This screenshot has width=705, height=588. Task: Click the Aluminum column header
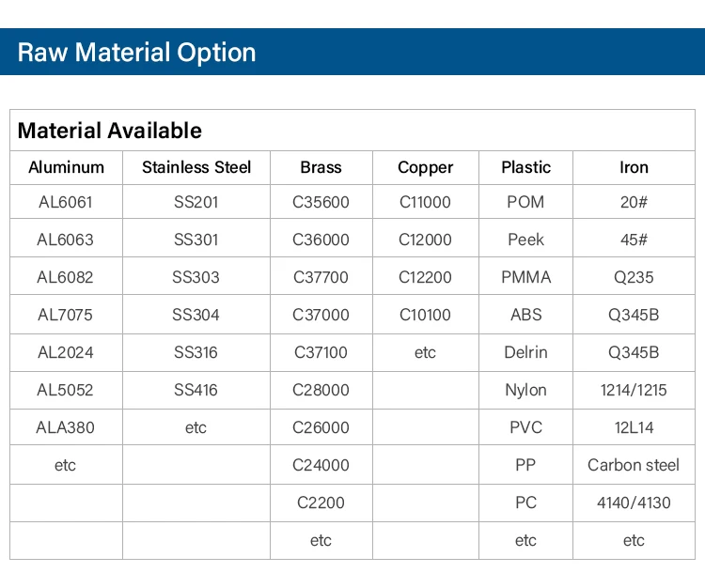point(66,167)
